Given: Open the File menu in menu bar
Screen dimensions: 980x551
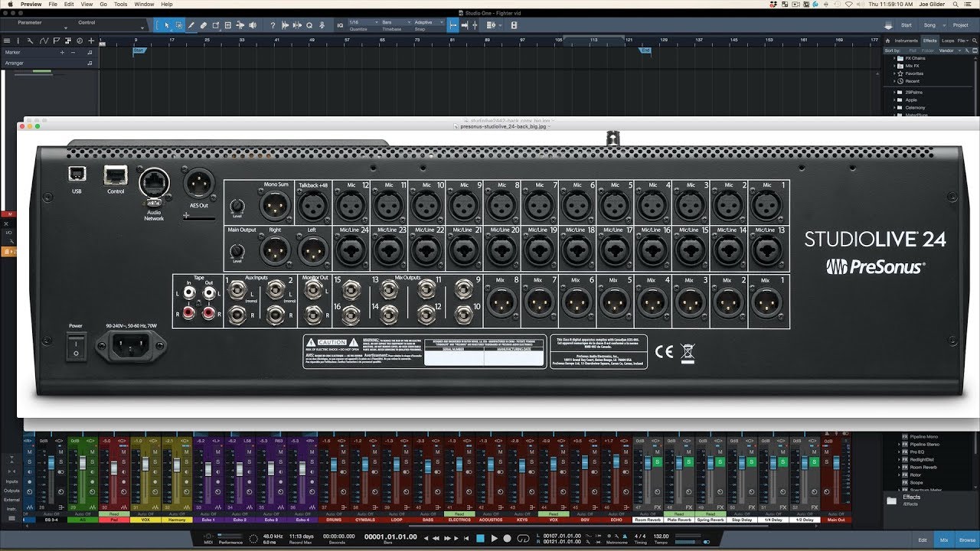Looking at the screenshot, I should pos(53,4).
